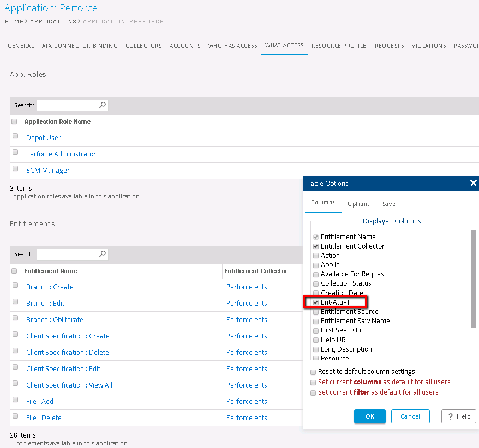Click the Displayed Columns list scrollbar
The image size is (479, 448).
[x=473, y=278]
